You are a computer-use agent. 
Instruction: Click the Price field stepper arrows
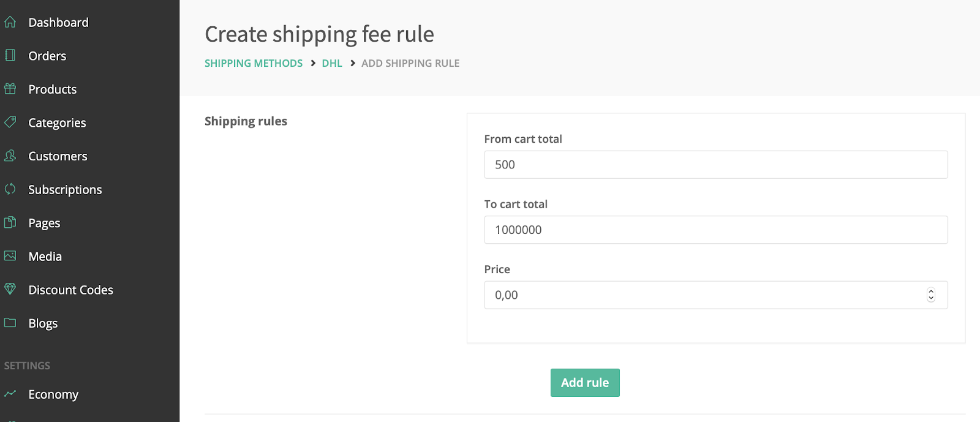pyautogui.click(x=931, y=295)
